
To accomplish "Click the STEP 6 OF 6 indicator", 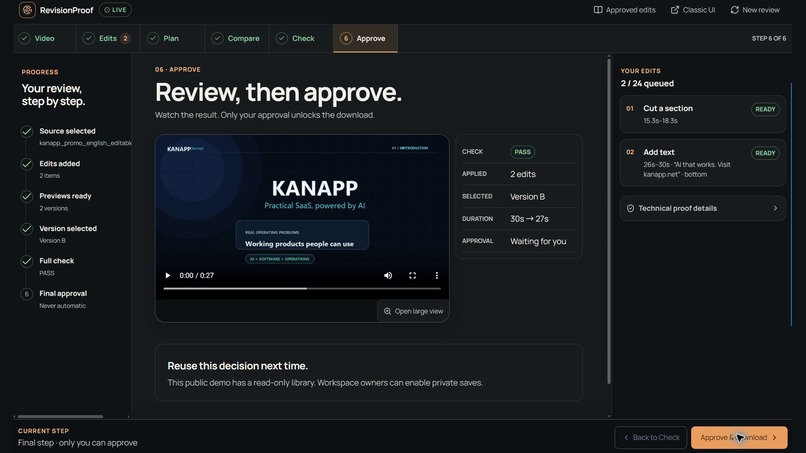I will 768,39.
